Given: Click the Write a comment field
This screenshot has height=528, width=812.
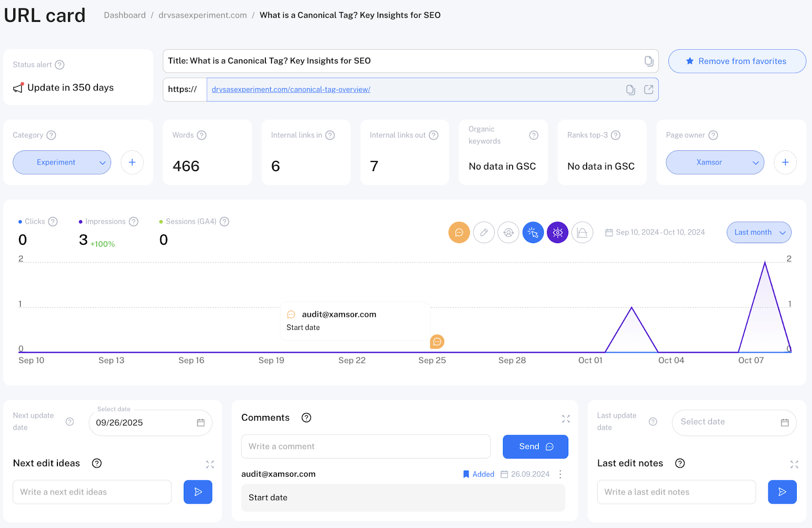Looking at the screenshot, I should tap(365, 446).
